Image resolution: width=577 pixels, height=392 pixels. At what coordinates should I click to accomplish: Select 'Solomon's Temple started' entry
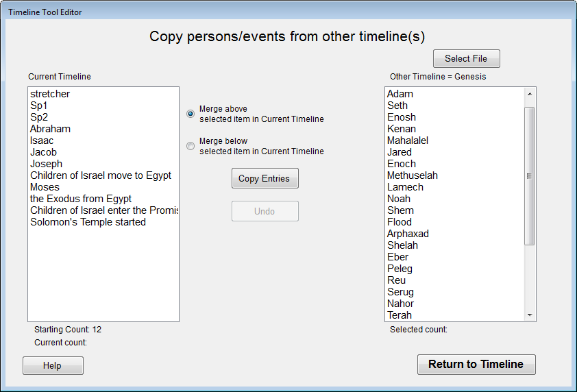88,222
